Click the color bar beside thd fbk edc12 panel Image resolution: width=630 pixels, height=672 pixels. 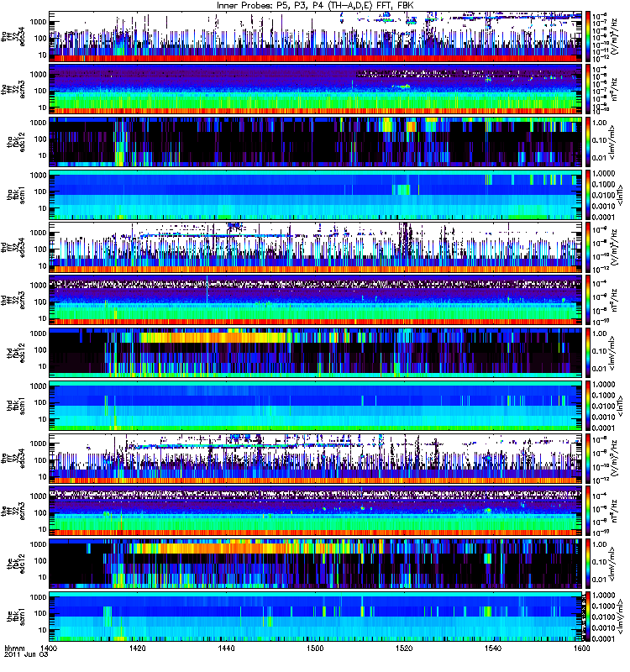[x=587, y=353]
